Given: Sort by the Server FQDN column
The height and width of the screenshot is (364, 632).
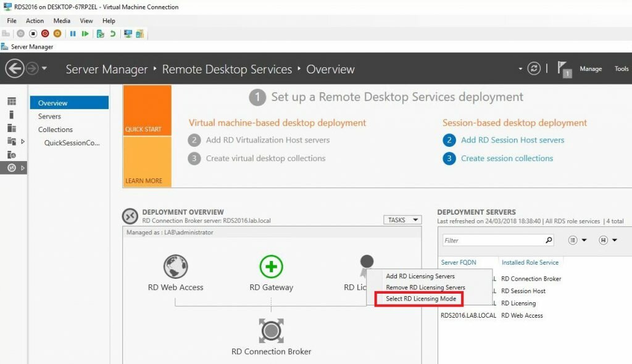Looking at the screenshot, I should (459, 262).
